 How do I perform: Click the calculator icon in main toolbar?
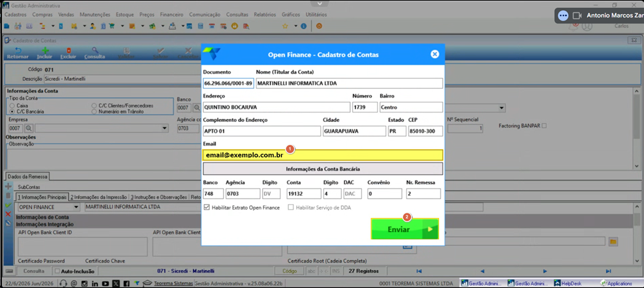point(201,26)
